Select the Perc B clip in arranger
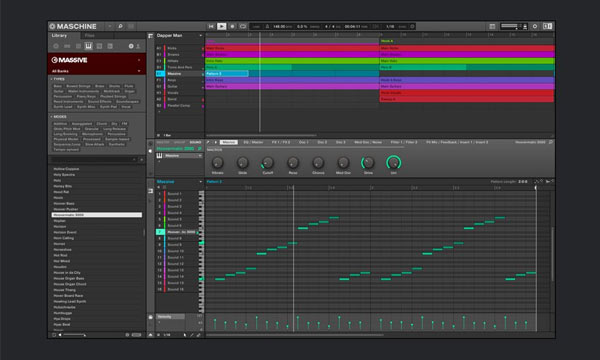This screenshot has height=360, width=600. pos(423,67)
